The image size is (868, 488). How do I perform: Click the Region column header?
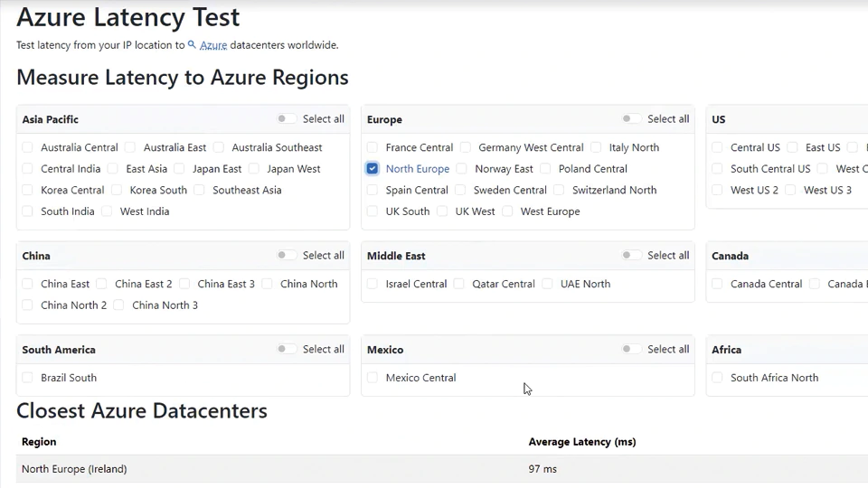[39, 442]
